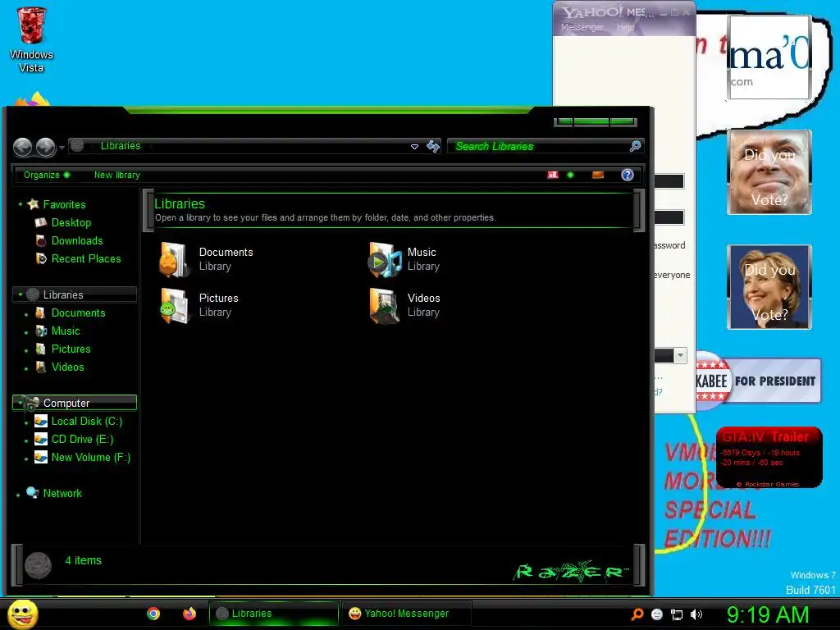
Task: Launch Google Chrome from the taskbar
Action: [153, 614]
